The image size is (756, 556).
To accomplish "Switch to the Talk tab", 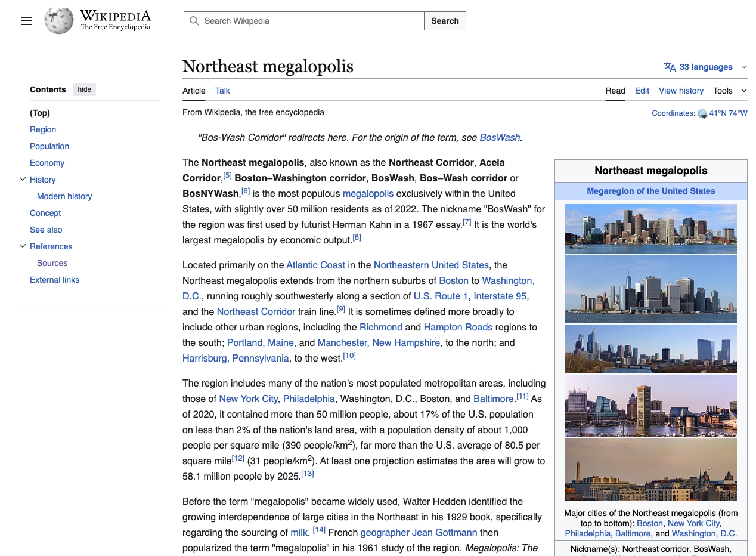I will [222, 91].
